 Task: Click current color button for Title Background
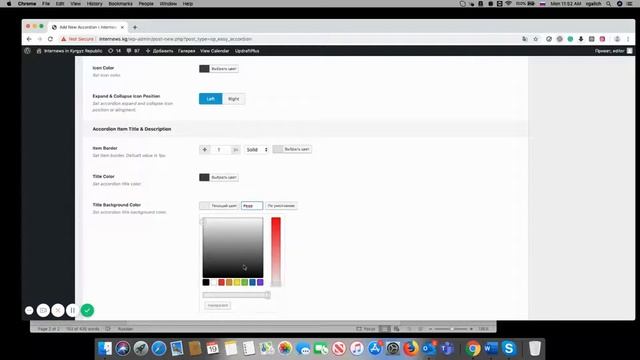click(219, 206)
